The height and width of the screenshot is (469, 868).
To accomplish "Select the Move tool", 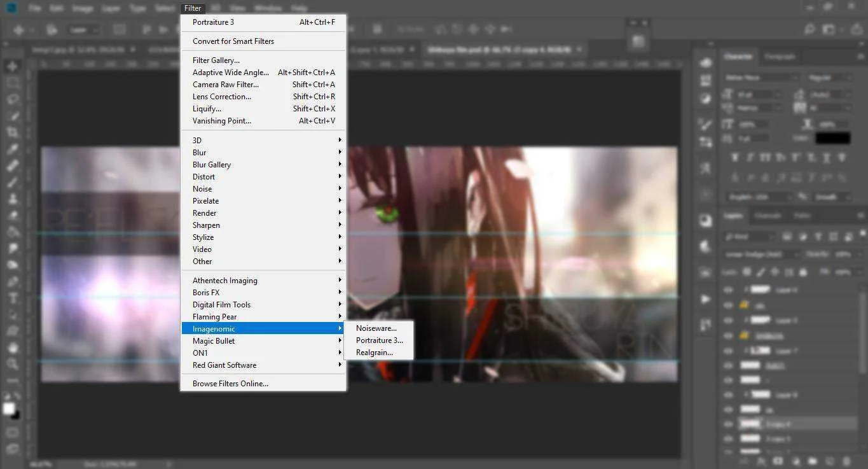I will 12,67.
